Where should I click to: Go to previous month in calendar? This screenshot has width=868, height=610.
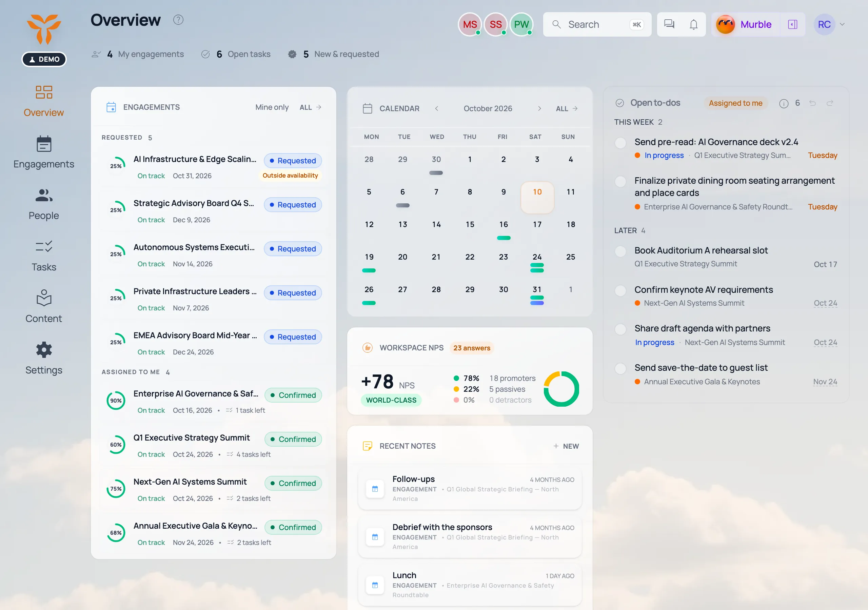(437, 108)
